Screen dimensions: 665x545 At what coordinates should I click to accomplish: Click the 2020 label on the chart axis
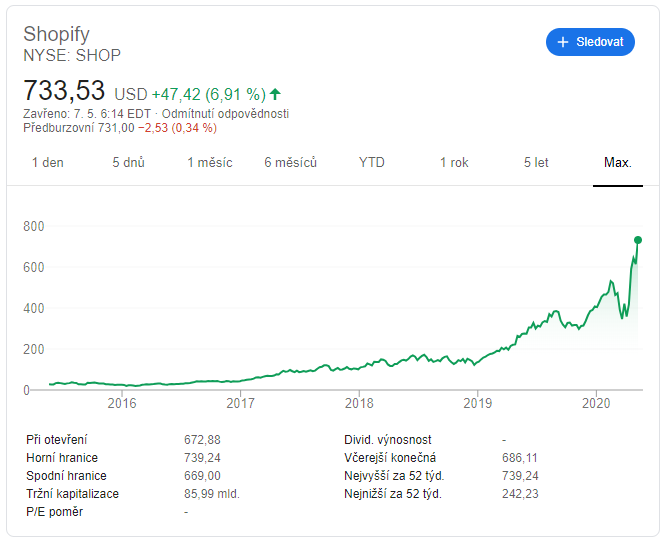[596, 403]
